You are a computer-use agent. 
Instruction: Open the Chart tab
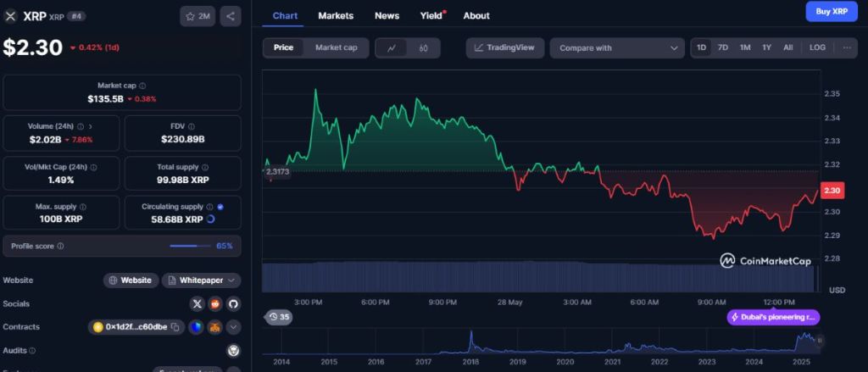click(x=285, y=15)
